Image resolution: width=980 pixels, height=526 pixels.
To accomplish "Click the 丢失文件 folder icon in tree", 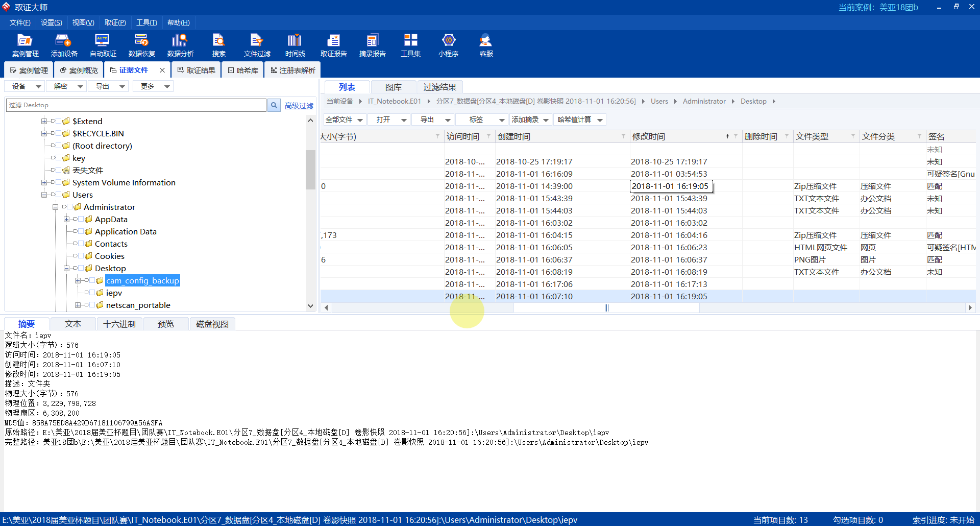I will click(66, 170).
